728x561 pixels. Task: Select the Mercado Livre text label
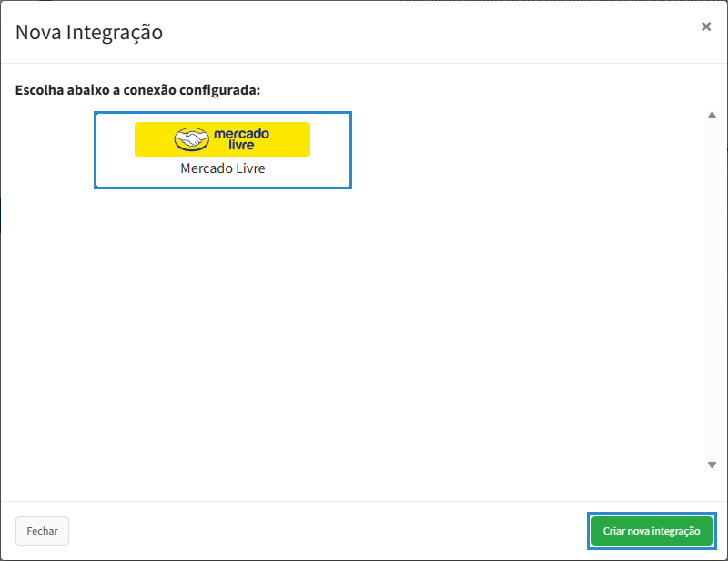222,169
